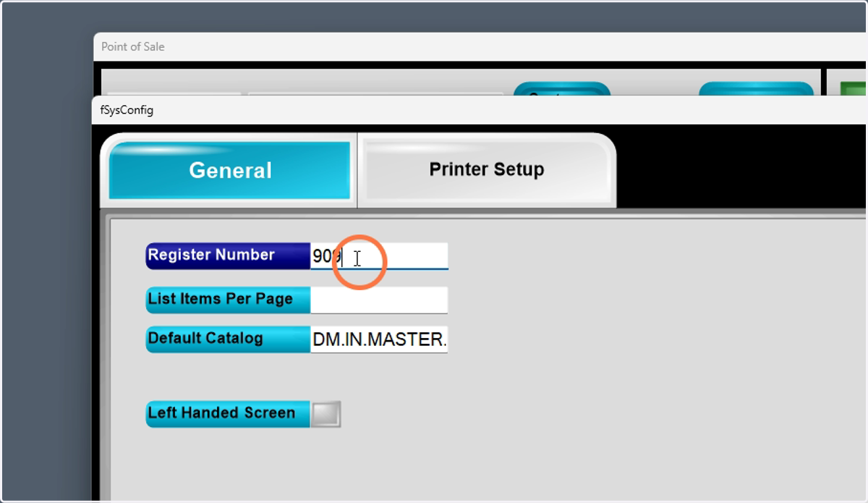Click the List Items Per Page label

click(229, 300)
